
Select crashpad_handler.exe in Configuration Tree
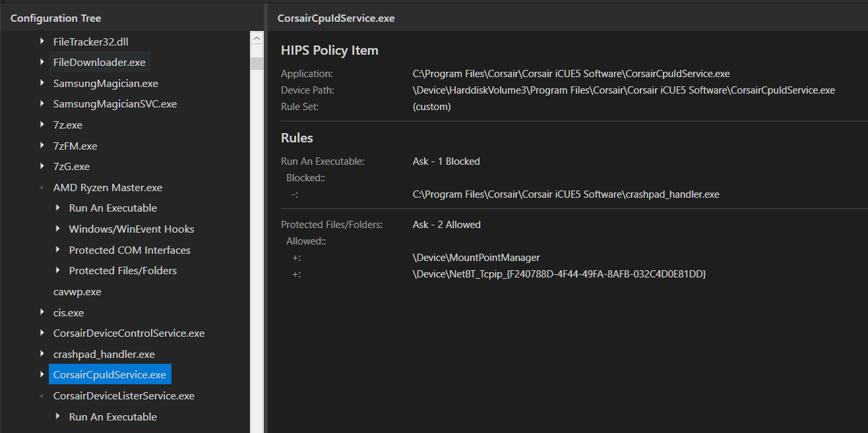click(x=104, y=355)
